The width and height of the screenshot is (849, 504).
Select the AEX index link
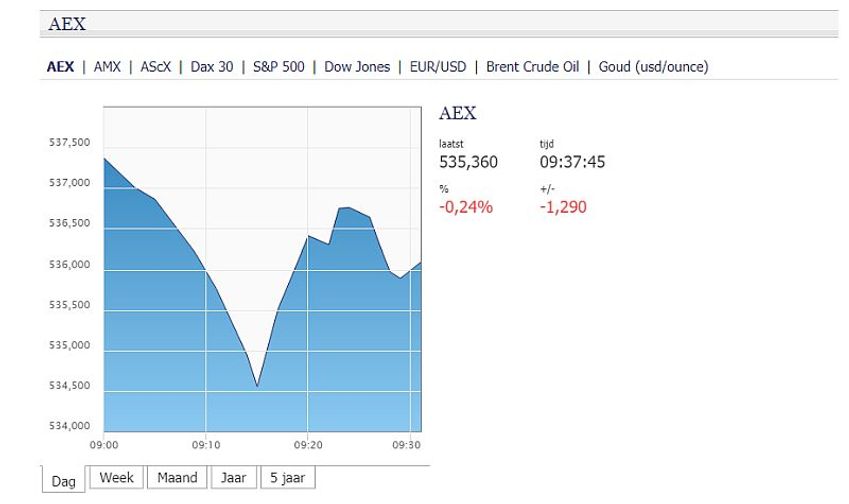click(60, 67)
